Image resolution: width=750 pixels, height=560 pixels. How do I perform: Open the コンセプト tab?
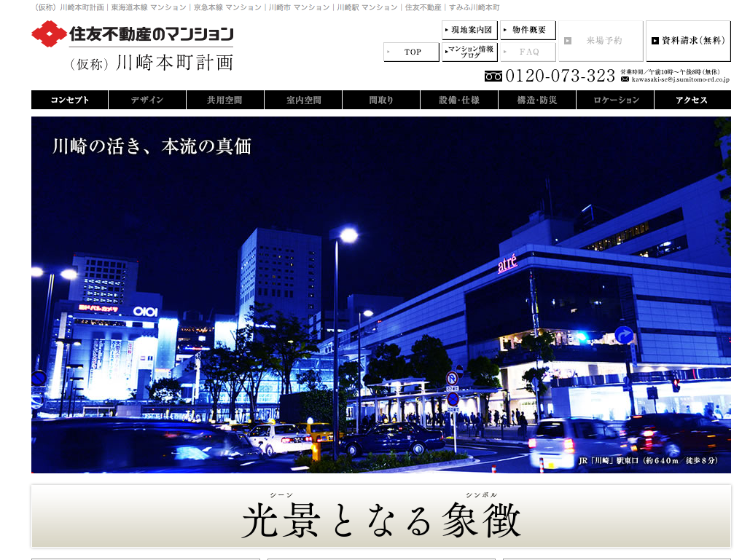click(70, 100)
